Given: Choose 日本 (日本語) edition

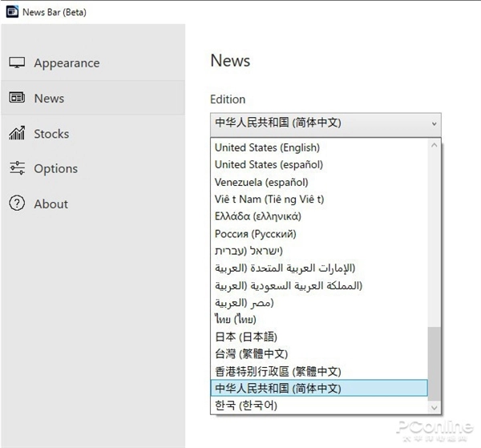Looking at the screenshot, I should (245, 337).
